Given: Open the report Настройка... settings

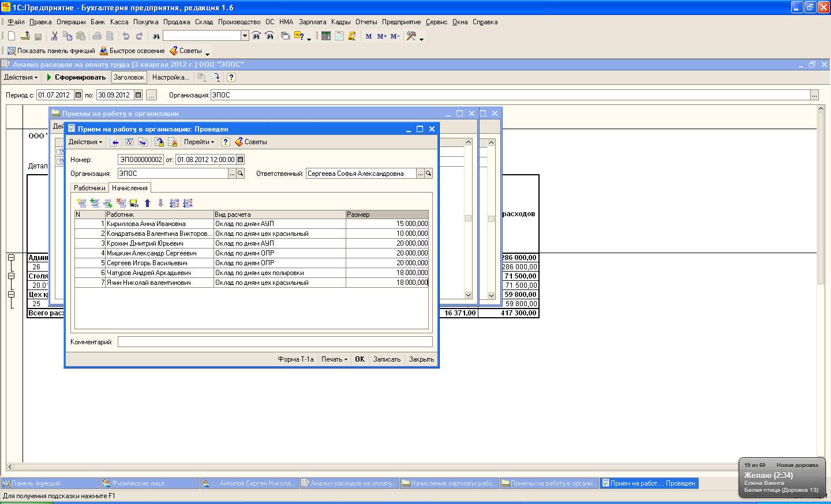Looking at the screenshot, I should pyautogui.click(x=170, y=77).
